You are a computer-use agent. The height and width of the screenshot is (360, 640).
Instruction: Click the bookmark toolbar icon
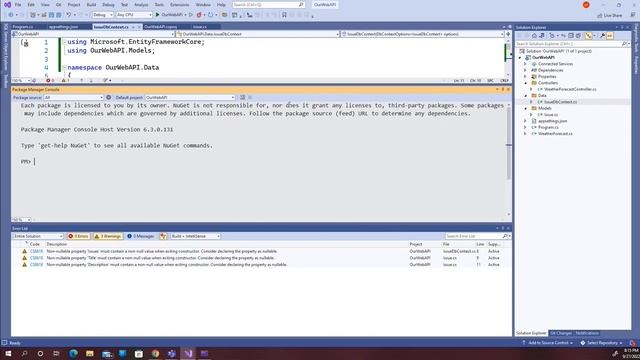pos(284,15)
